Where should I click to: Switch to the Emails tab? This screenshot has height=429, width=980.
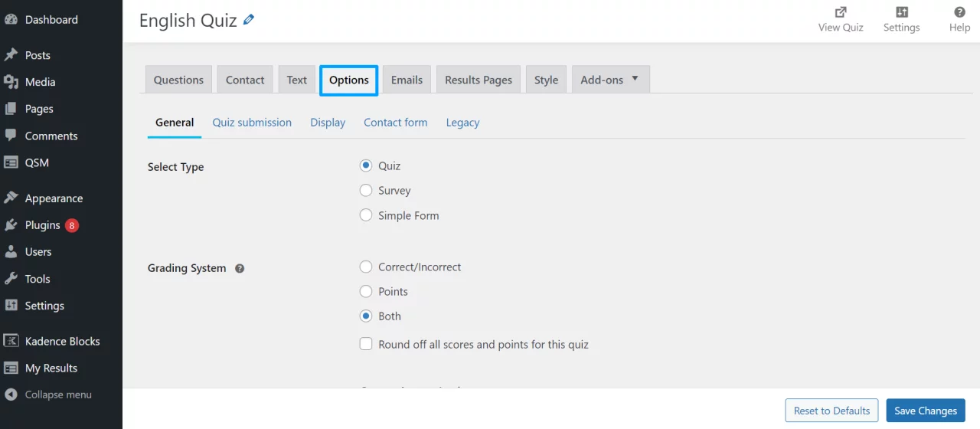point(407,80)
